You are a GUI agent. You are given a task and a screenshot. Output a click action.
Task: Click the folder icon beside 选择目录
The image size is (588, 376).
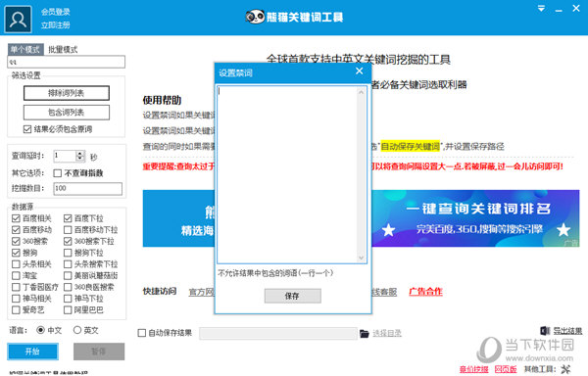pos(365,333)
